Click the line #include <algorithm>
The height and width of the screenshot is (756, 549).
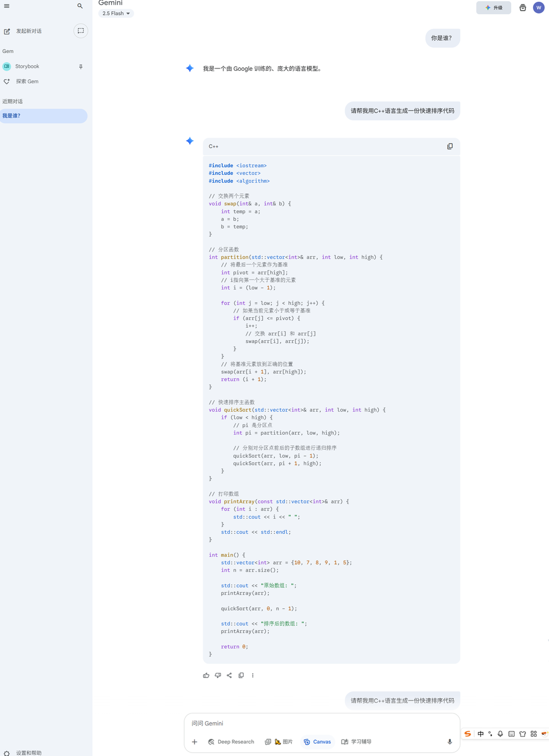click(x=239, y=181)
